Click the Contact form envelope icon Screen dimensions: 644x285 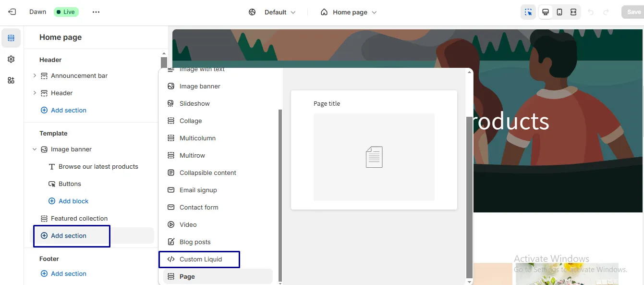pos(170,207)
